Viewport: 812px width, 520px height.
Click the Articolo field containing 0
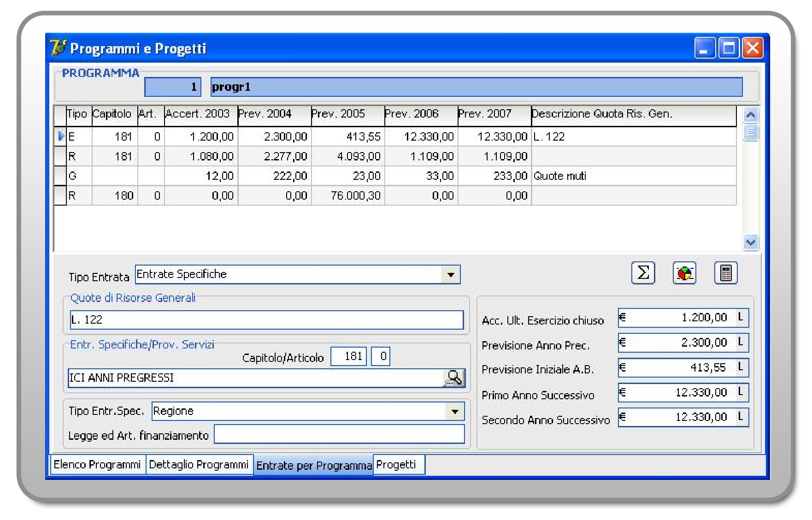tap(381, 356)
